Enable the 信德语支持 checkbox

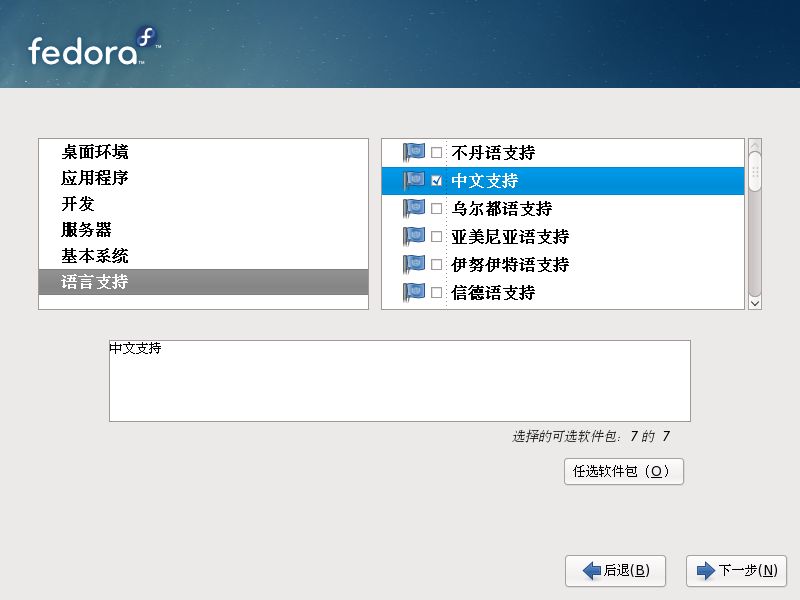(436, 293)
